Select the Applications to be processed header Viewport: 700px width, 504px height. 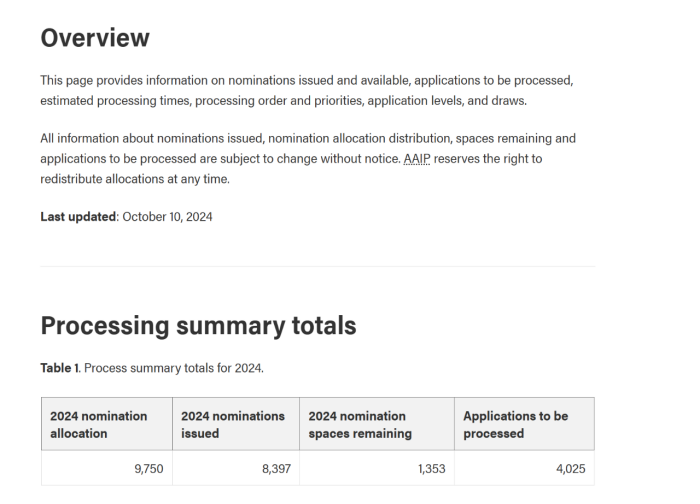tap(516, 424)
